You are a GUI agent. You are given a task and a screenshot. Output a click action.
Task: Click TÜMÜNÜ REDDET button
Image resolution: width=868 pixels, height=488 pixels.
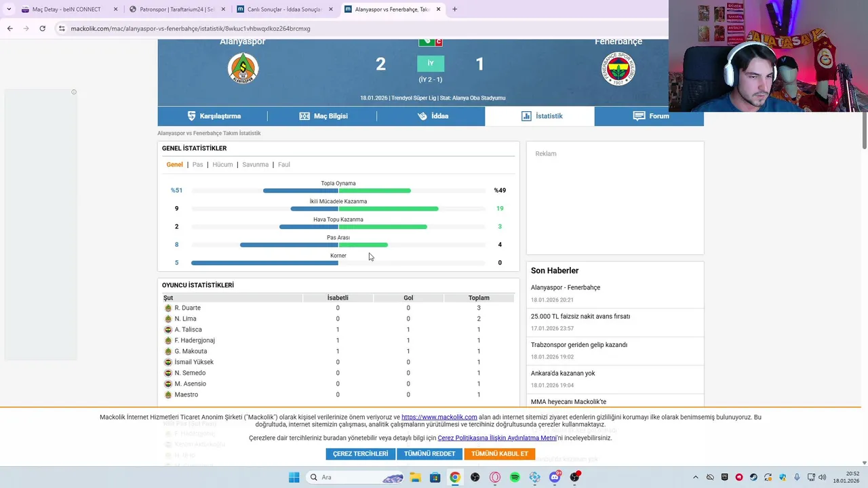coord(429,453)
